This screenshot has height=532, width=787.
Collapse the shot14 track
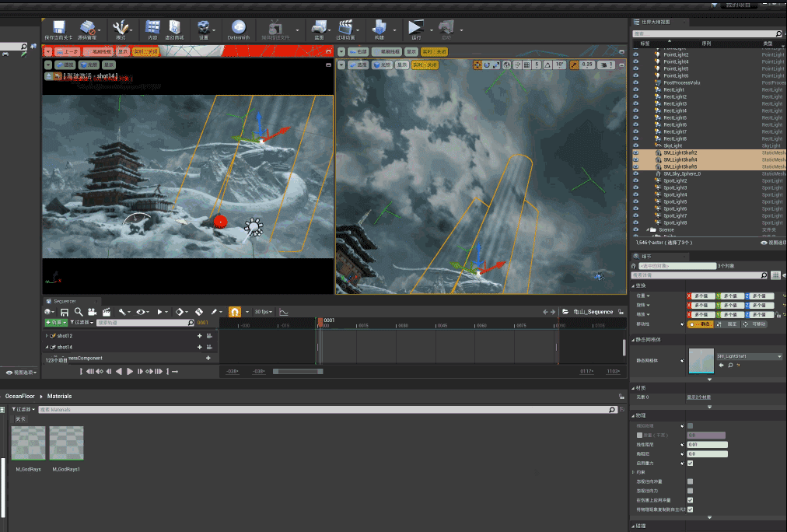pyautogui.click(x=47, y=347)
